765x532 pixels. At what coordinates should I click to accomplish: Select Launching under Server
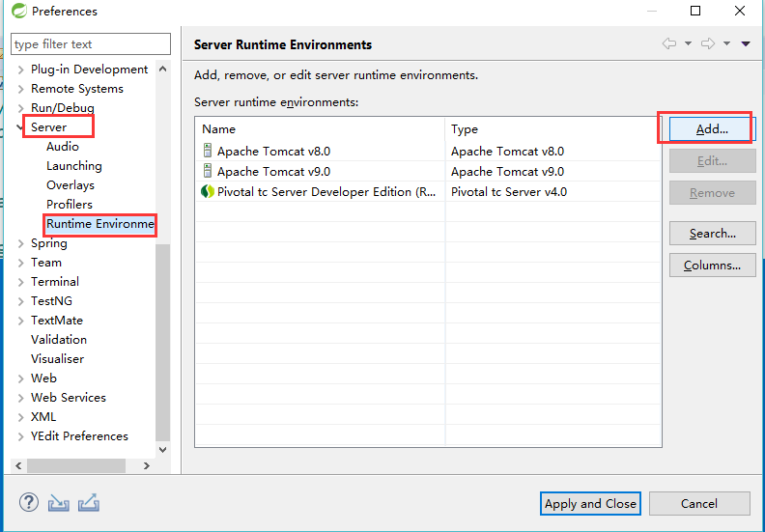click(74, 166)
